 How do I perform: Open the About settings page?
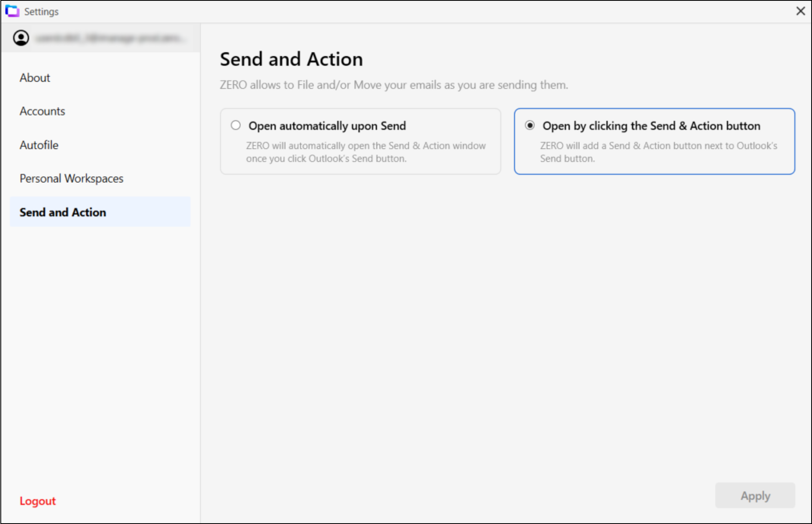pos(35,78)
